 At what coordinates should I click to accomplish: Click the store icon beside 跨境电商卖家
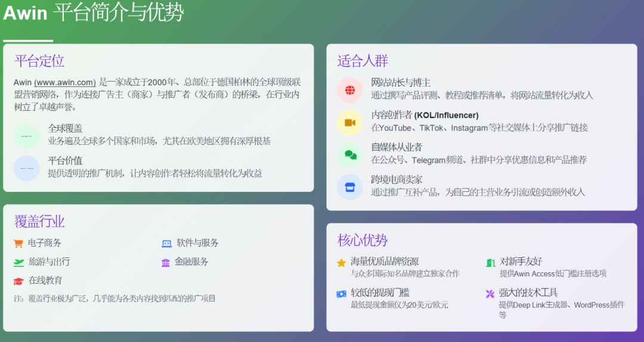click(350, 187)
